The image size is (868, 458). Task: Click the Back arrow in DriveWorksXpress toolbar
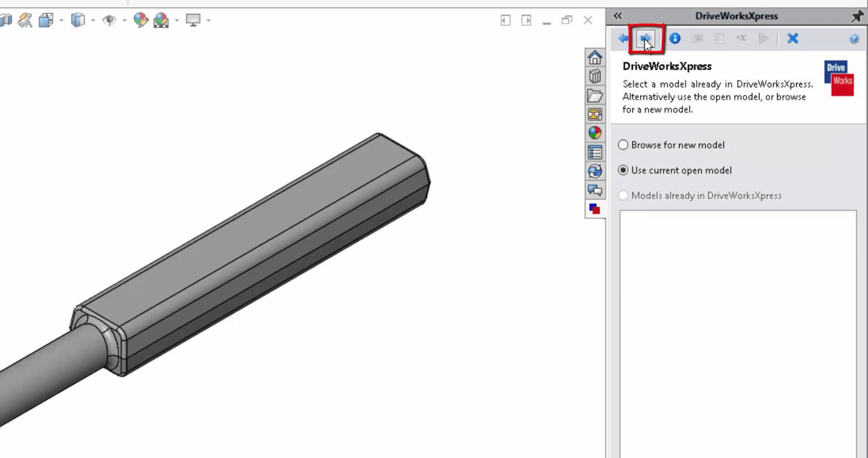coord(623,38)
